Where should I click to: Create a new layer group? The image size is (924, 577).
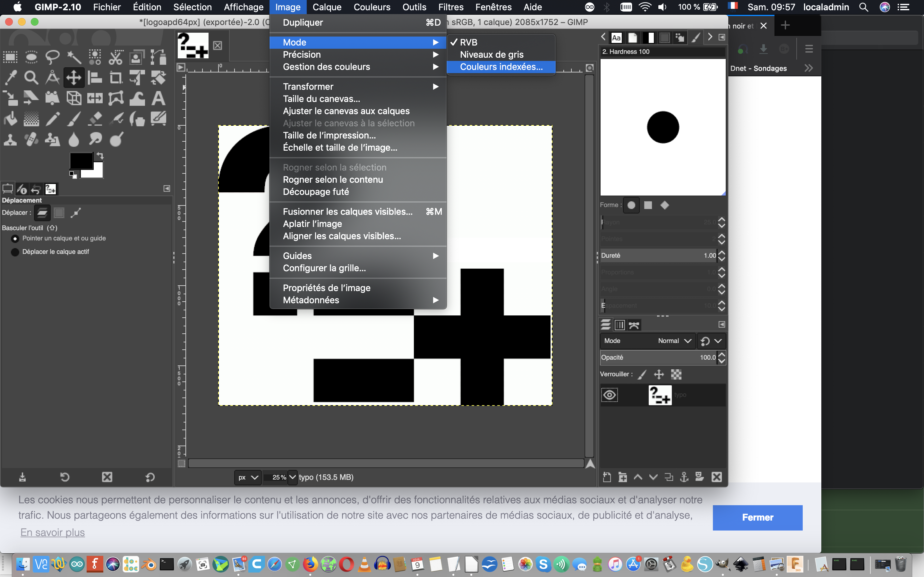623,477
